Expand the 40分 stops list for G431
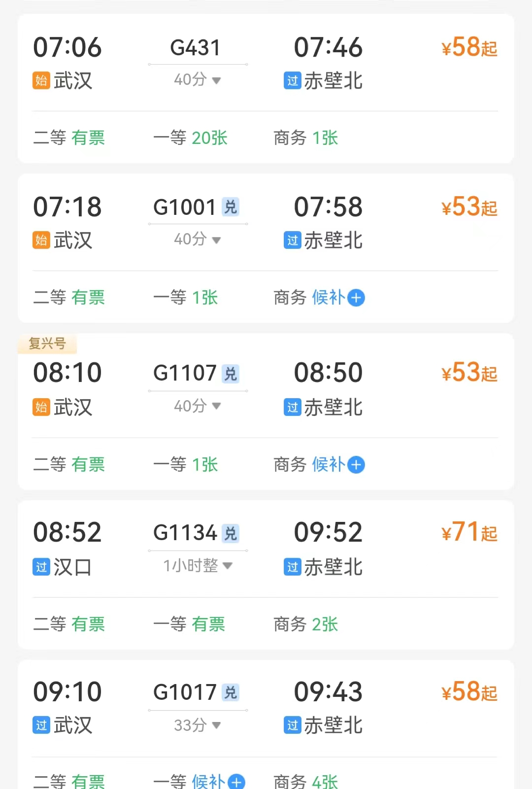 [x=198, y=79]
